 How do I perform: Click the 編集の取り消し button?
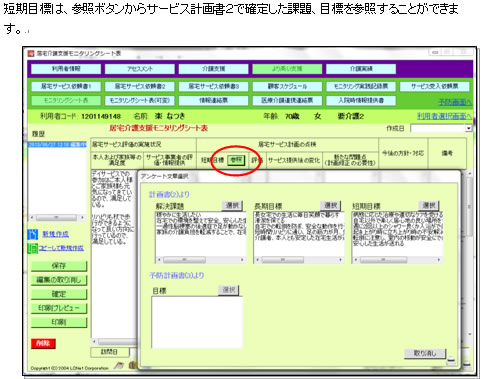(x=59, y=280)
